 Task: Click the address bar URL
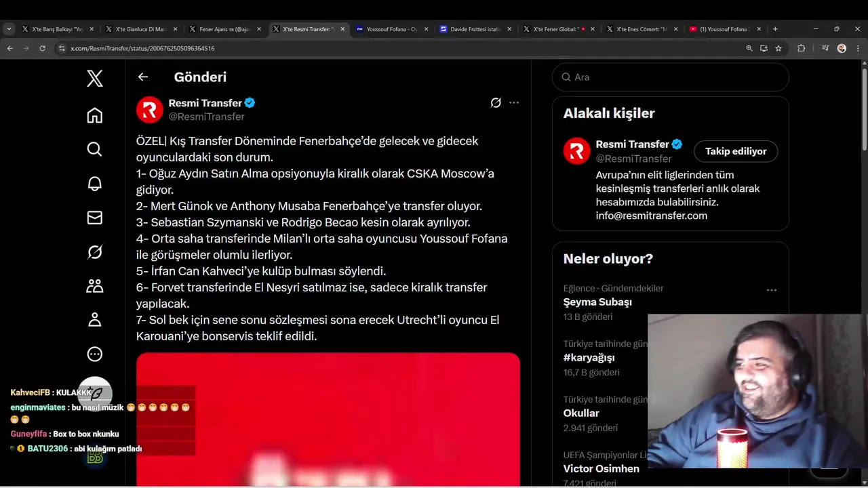[142, 48]
